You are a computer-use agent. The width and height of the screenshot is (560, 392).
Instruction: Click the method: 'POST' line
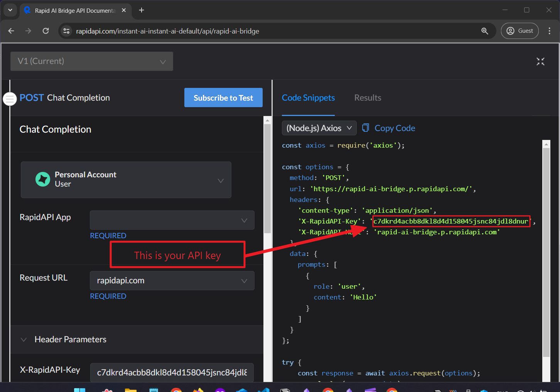pyautogui.click(x=319, y=178)
